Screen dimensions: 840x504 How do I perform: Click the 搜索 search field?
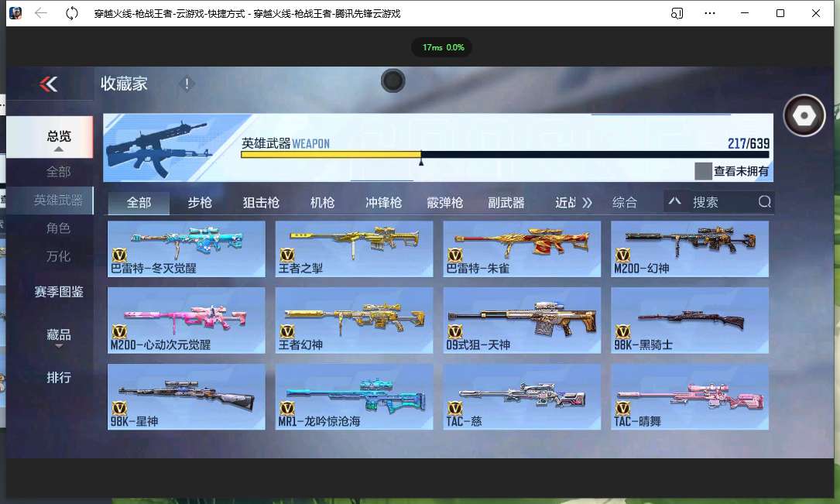click(x=719, y=202)
